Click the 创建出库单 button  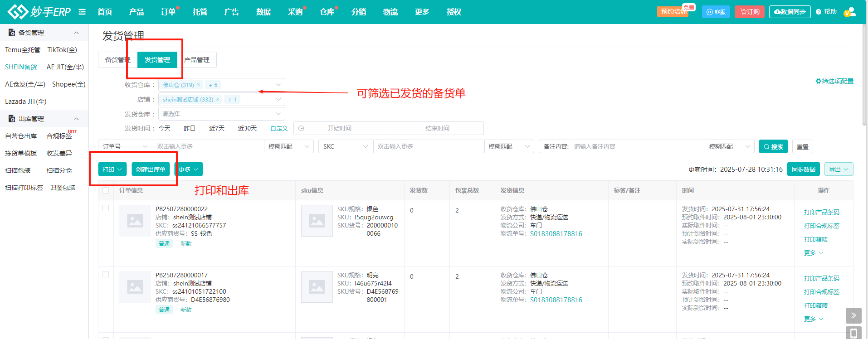pyautogui.click(x=151, y=169)
